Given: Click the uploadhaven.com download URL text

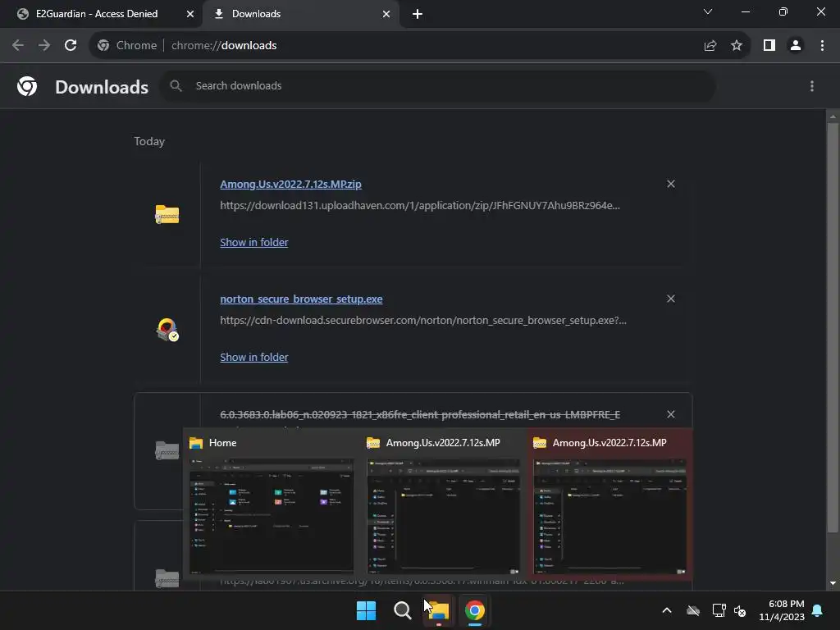Looking at the screenshot, I should tap(420, 205).
